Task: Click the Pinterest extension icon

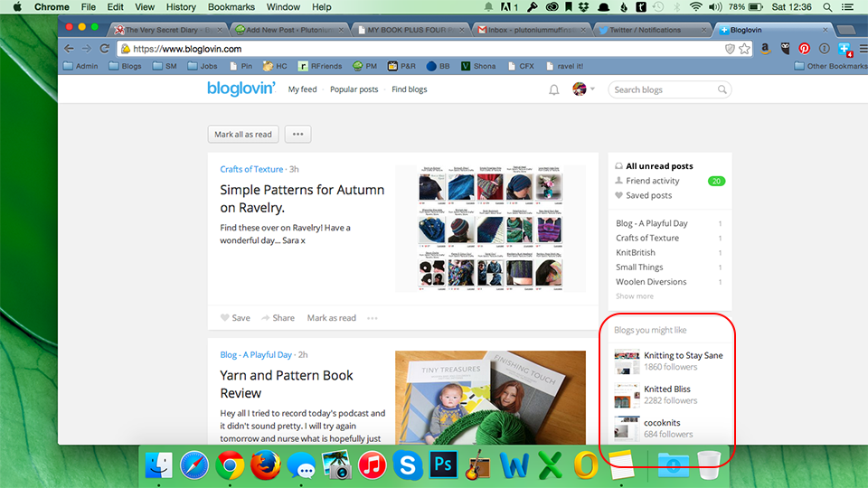Action: click(805, 49)
